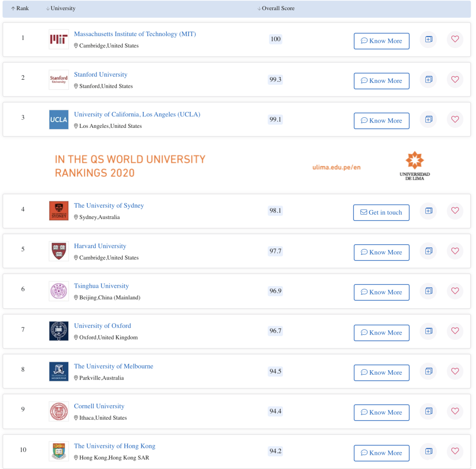Open the Cornell University link

pos(99,406)
